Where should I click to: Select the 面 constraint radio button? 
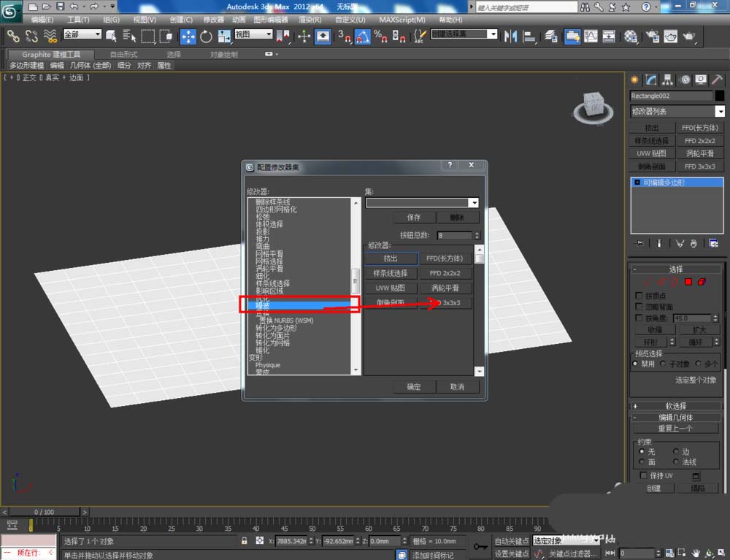coord(642,461)
